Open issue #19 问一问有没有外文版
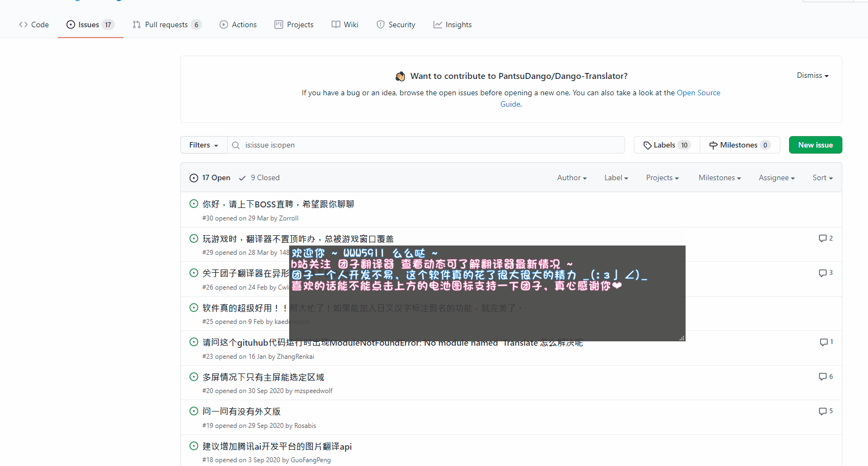The image size is (868, 466). [241, 412]
